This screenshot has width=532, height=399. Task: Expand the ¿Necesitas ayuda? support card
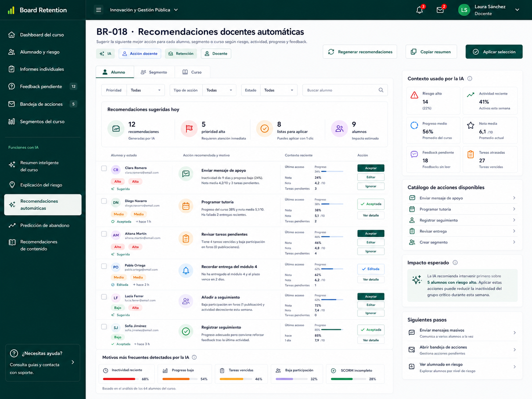point(43,363)
